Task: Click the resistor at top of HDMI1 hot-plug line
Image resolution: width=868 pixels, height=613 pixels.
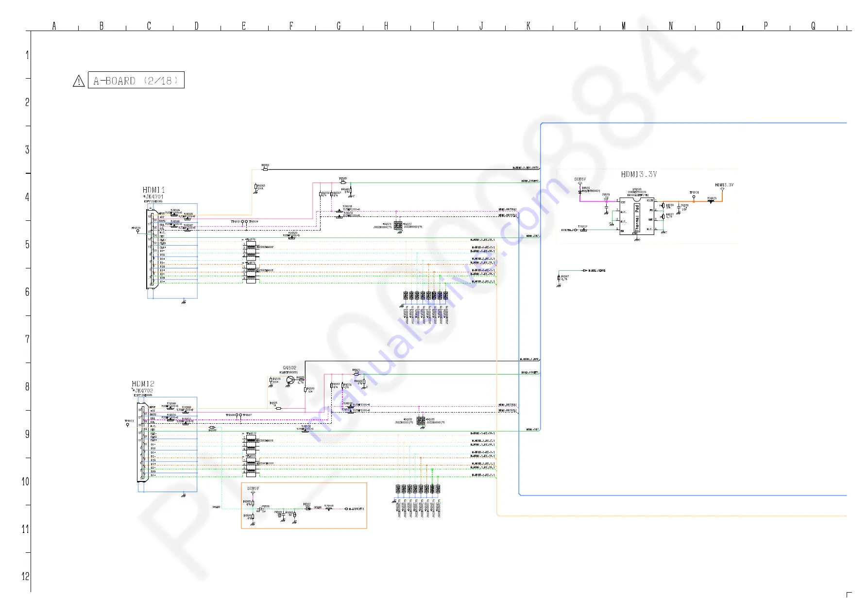Action: pyautogui.click(x=265, y=169)
